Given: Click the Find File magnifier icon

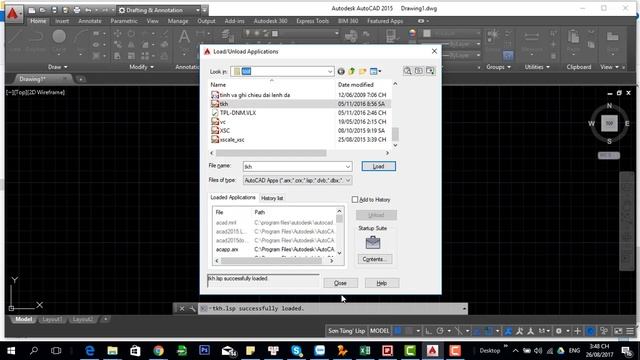Looking at the screenshot, I should [x=407, y=71].
